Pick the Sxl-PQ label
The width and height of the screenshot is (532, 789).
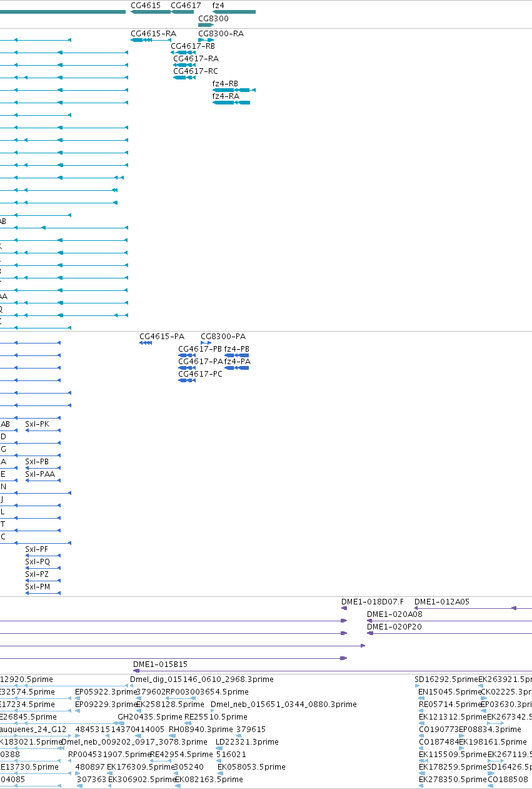pos(38,562)
